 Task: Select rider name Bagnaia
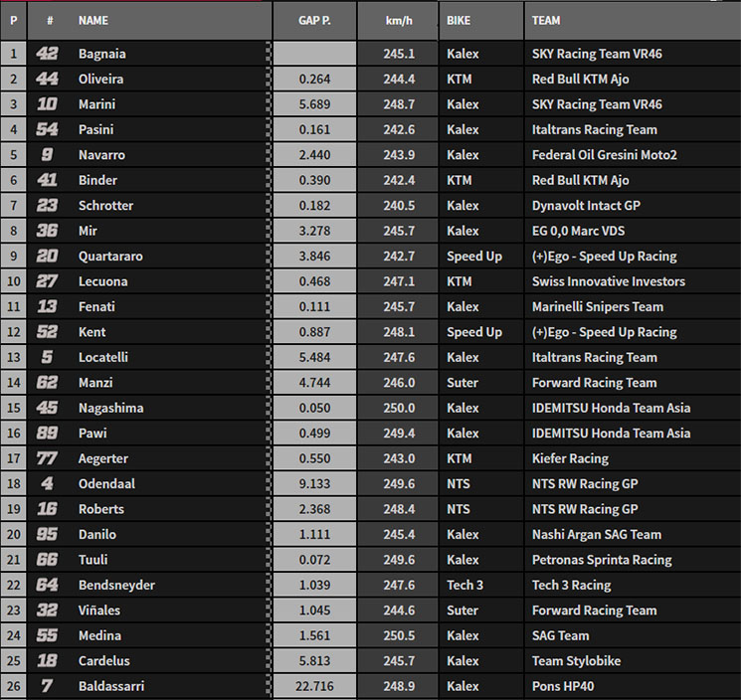(102, 54)
